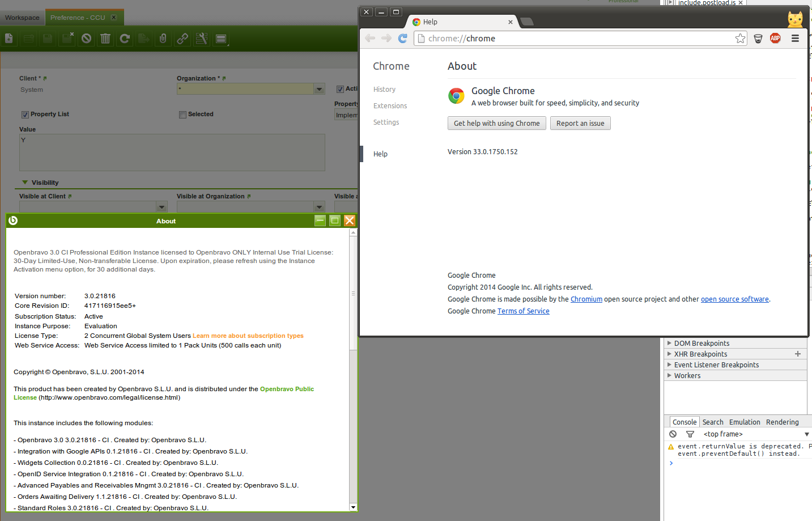Toggle the Active checkbox

[340, 89]
